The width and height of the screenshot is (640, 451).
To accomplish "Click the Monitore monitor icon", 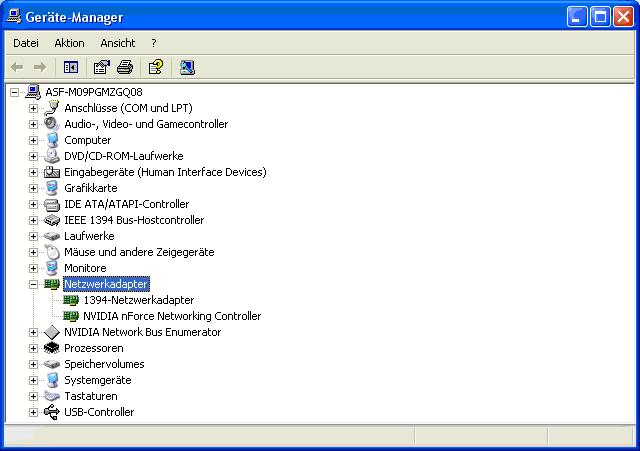I will [x=52, y=268].
